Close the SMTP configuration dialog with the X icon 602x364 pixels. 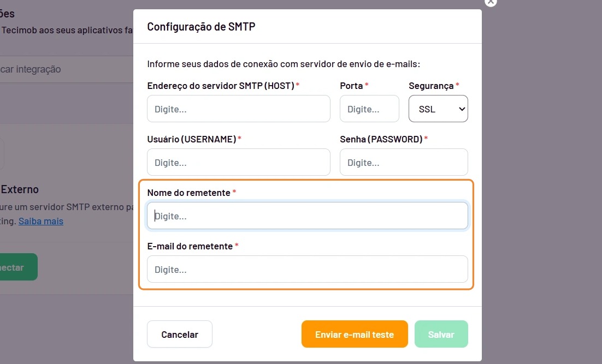pos(491,2)
